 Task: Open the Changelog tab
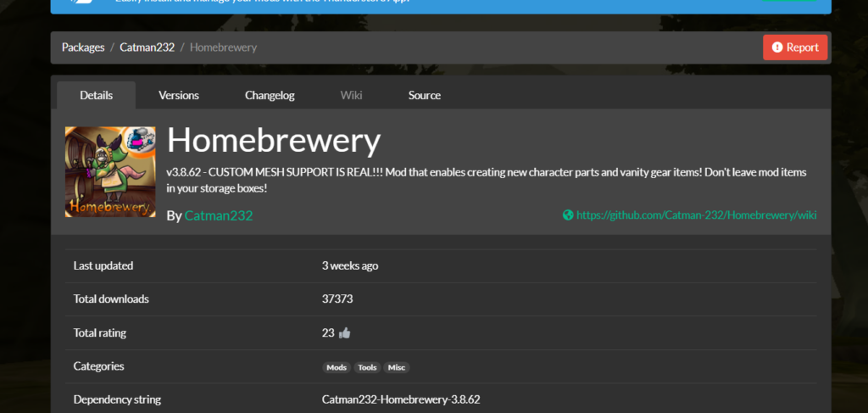point(270,95)
